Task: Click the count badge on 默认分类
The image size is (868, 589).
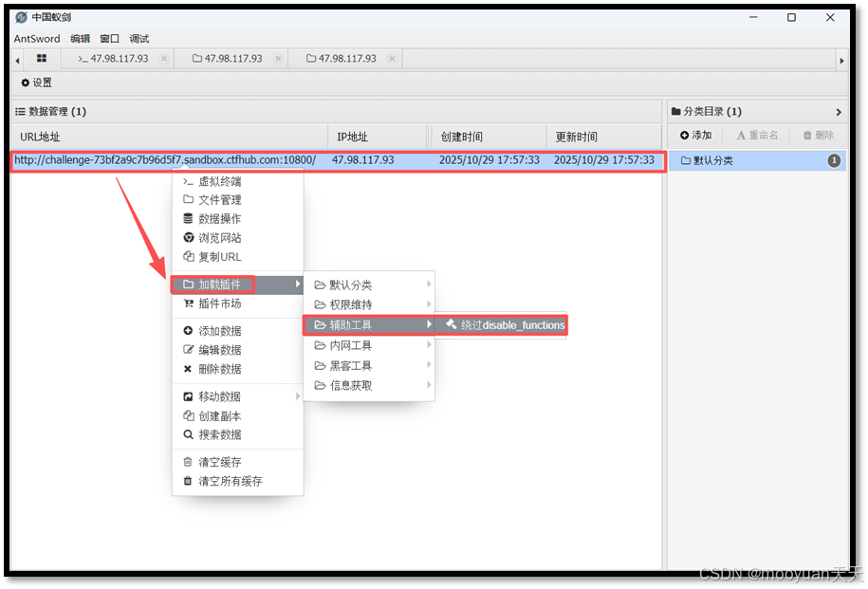Action: [834, 160]
